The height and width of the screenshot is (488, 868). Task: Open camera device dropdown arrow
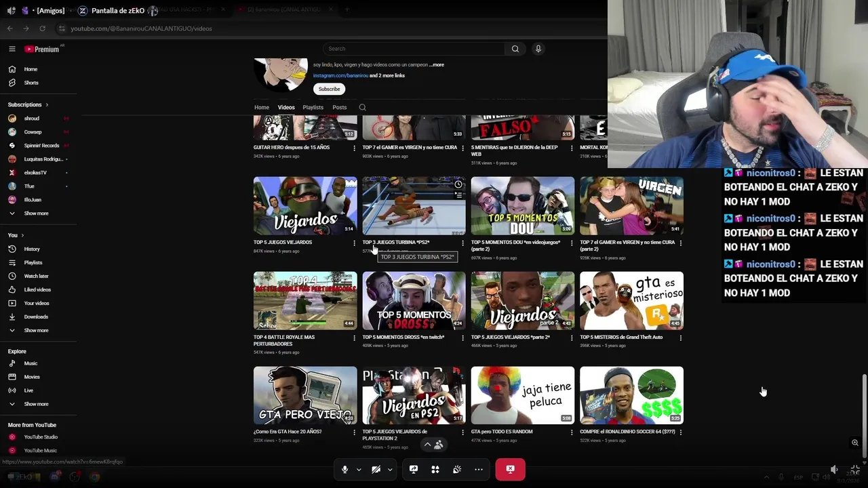click(x=390, y=470)
